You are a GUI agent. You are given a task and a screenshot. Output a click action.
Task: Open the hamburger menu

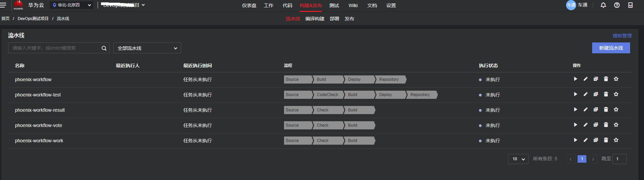(3, 5)
